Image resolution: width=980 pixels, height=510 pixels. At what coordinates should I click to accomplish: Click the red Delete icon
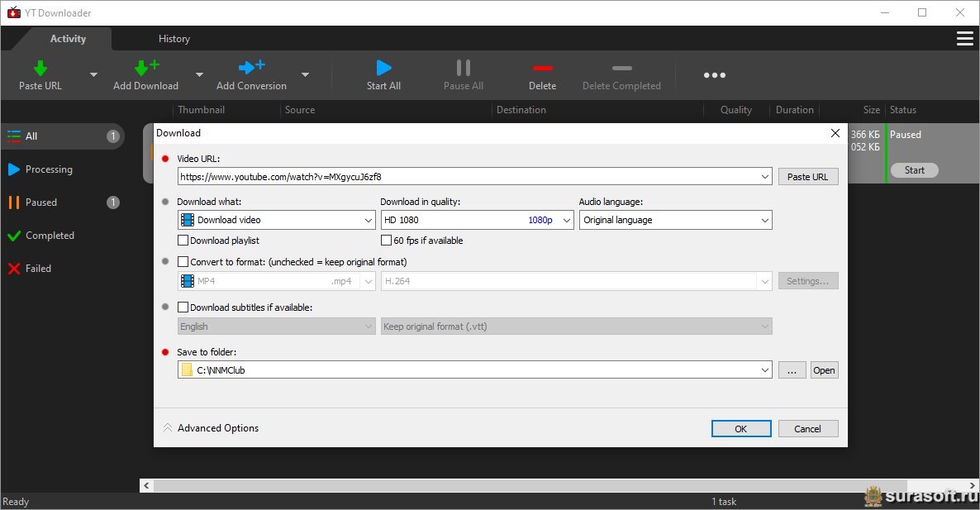(x=542, y=68)
